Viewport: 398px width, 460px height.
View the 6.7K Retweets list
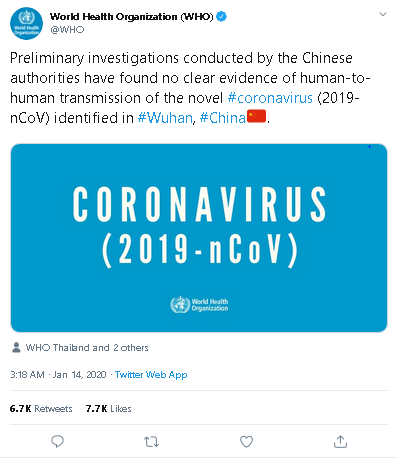[41, 409]
